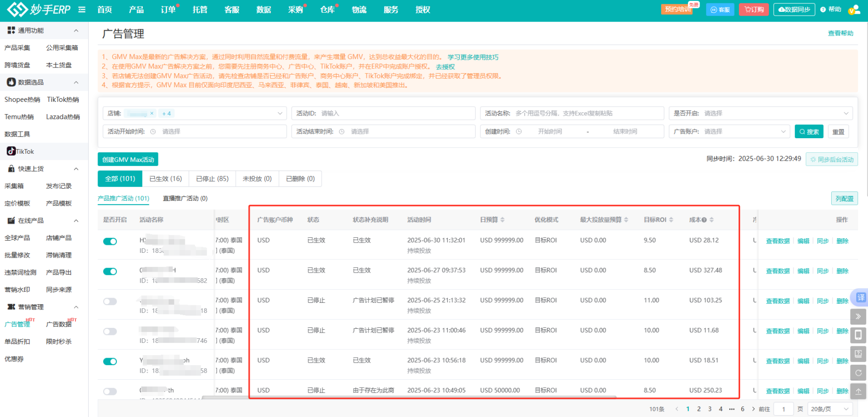This screenshot has width=868, height=417.
Task: Open the 20条/页 page size dropdown
Action: 829,409
